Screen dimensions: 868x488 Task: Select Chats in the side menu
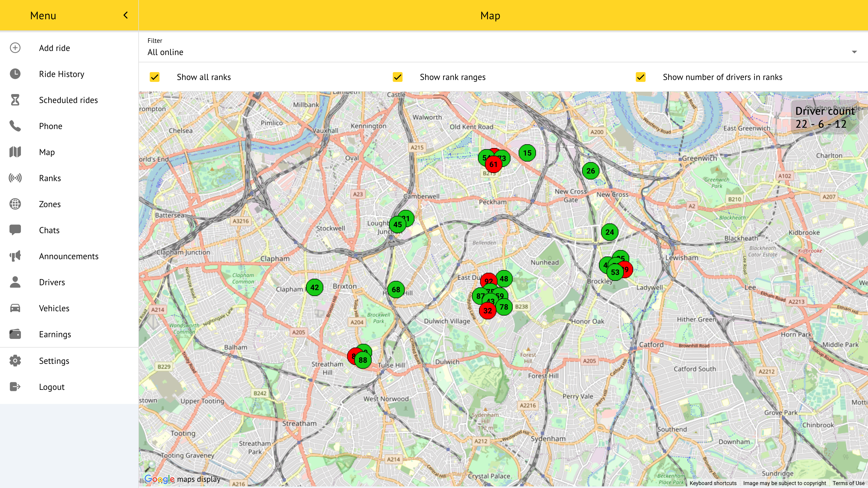(x=49, y=230)
